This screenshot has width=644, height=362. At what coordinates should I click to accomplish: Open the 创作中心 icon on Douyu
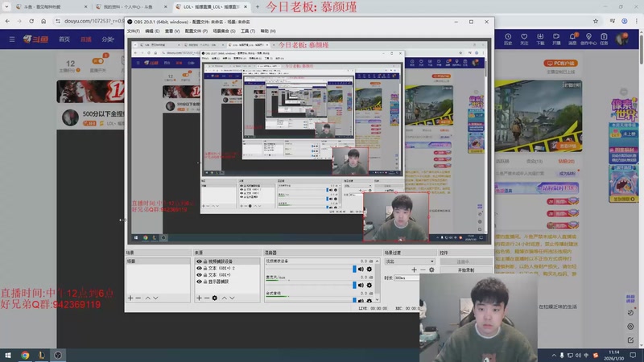pos(588,39)
